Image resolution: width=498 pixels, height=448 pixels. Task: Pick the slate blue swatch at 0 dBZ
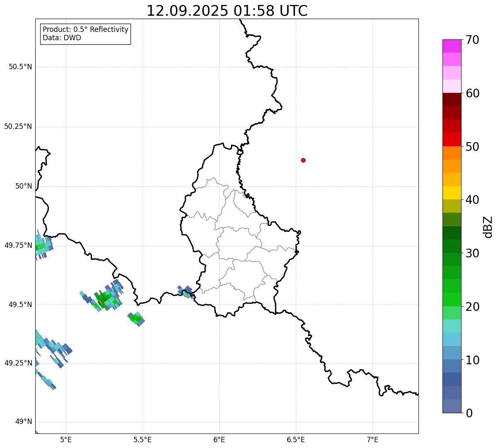pyautogui.click(x=452, y=406)
